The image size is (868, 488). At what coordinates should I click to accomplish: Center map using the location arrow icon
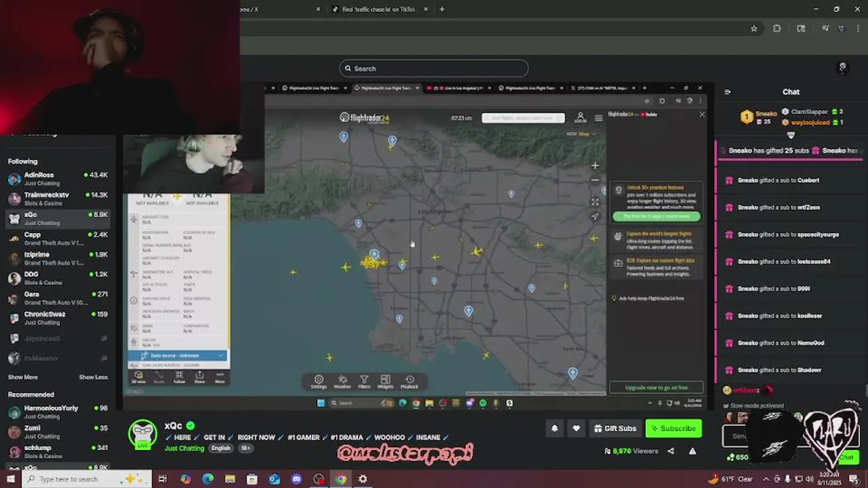[x=595, y=217]
